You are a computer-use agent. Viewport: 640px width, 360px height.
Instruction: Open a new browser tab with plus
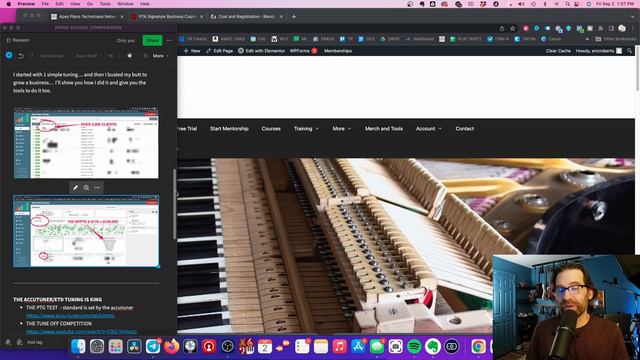[294, 17]
